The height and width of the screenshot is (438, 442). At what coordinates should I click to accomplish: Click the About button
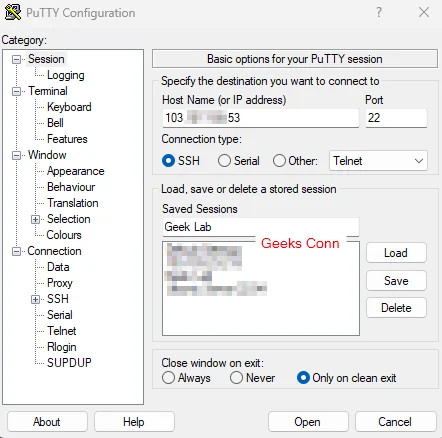47,422
